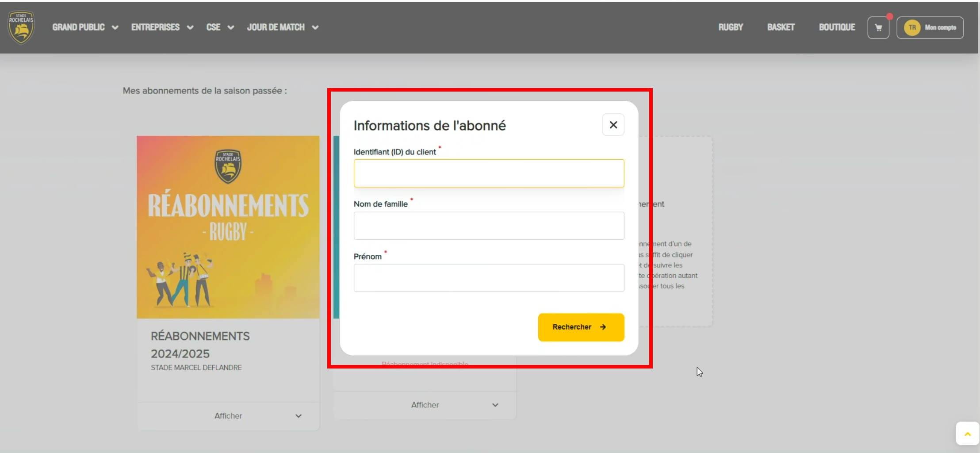980x453 pixels.
Task: Click 'Mes abonnements de la saison passée' heading
Action: (205, 91)
